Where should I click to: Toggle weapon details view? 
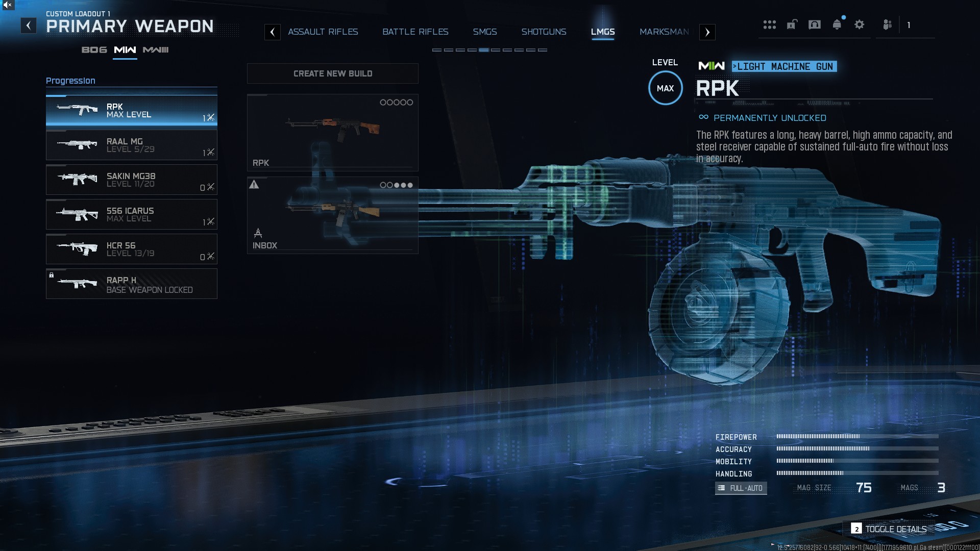click(889, 529)
